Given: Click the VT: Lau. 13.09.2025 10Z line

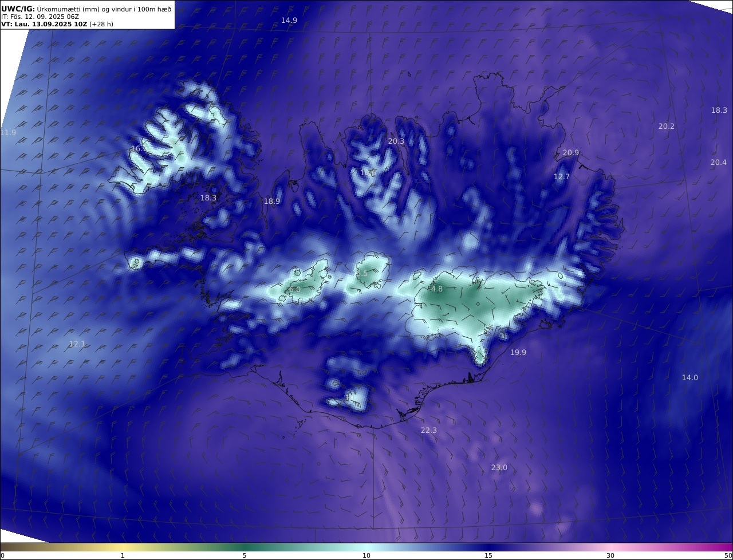Looking at the screenshot, I should [57, 24].
